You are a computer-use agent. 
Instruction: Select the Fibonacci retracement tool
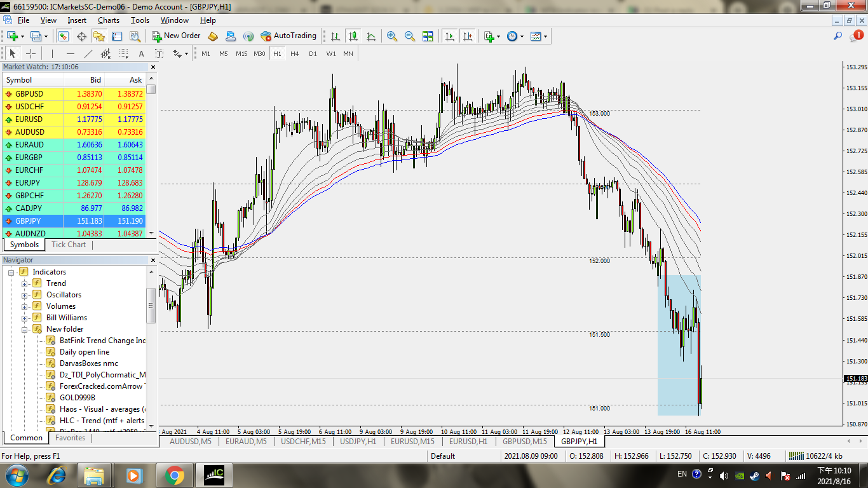click(x=123, y=53)
